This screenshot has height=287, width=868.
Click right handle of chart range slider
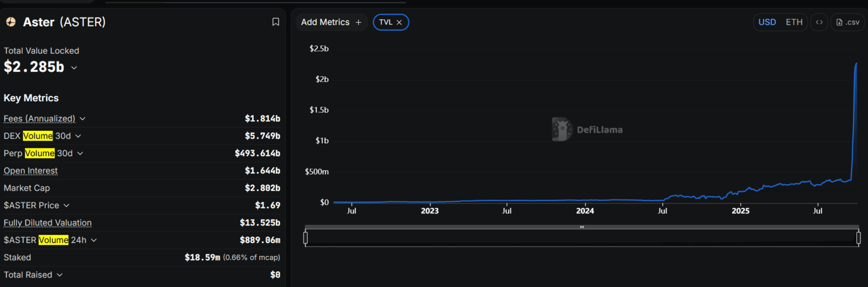(858, 237)
